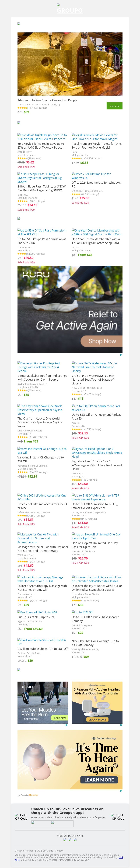140x868 pixels.
Task: Click AdChoices icon under large Audien Hearing banner
Action: click(121, 790)
